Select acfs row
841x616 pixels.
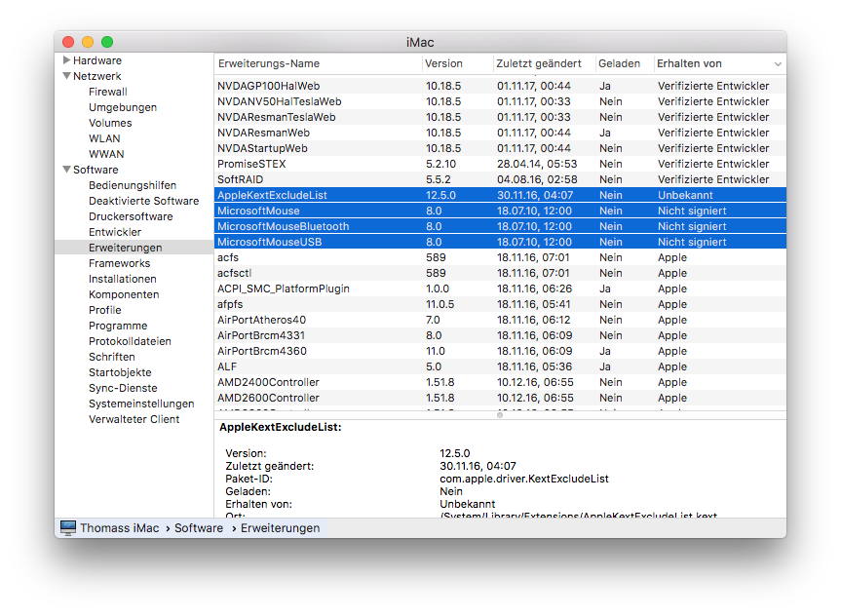(x=500, y=257)
